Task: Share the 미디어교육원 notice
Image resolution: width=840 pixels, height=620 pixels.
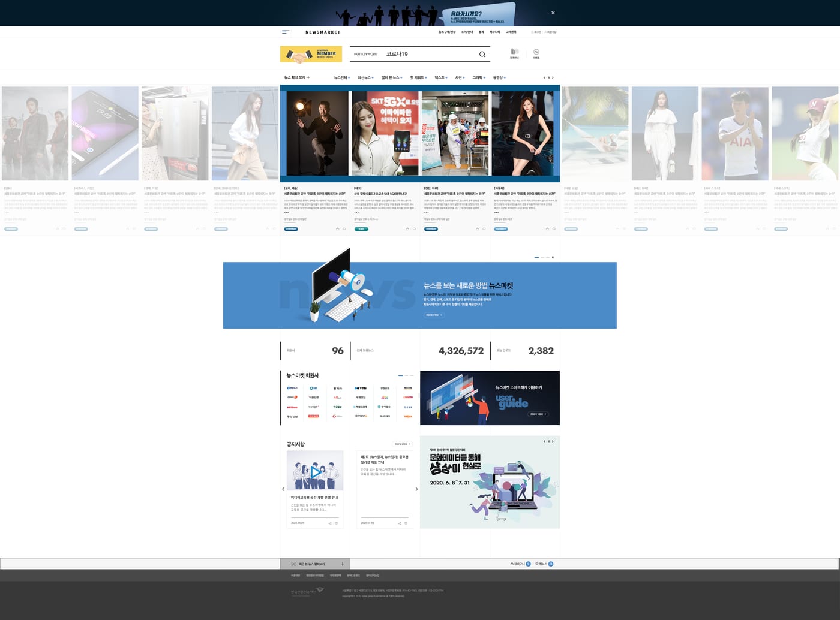Action: (x=330, y=523)
